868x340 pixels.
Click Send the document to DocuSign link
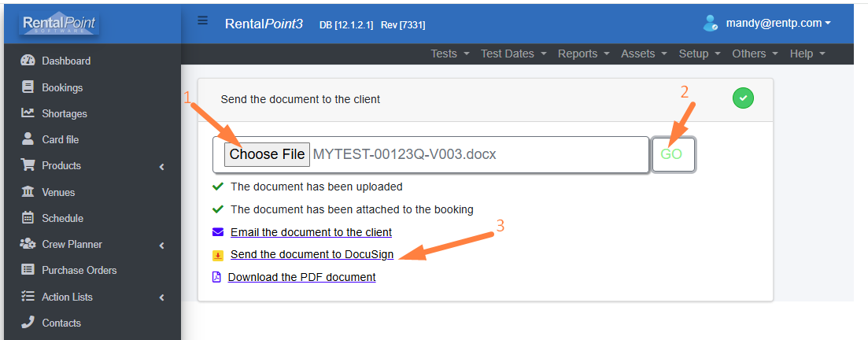[312, 255]
